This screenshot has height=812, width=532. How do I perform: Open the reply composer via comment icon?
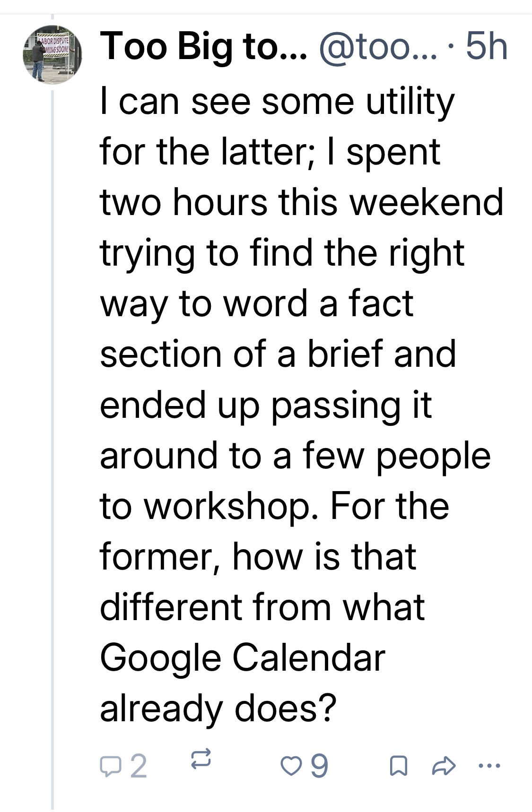click(x=110, y=766)
